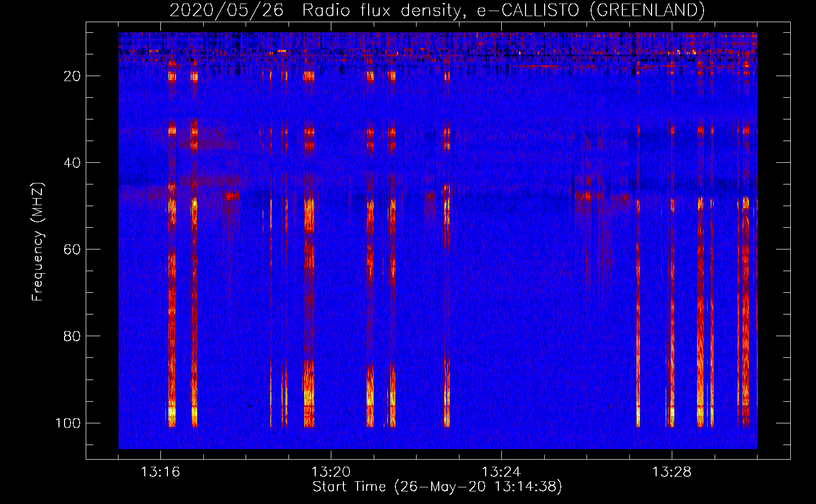The width and height of the screenshot is (816, 504).
Task: Click the "Start Time (26-May-20 13:14:38)" label
Action: (x=437, y=487)
